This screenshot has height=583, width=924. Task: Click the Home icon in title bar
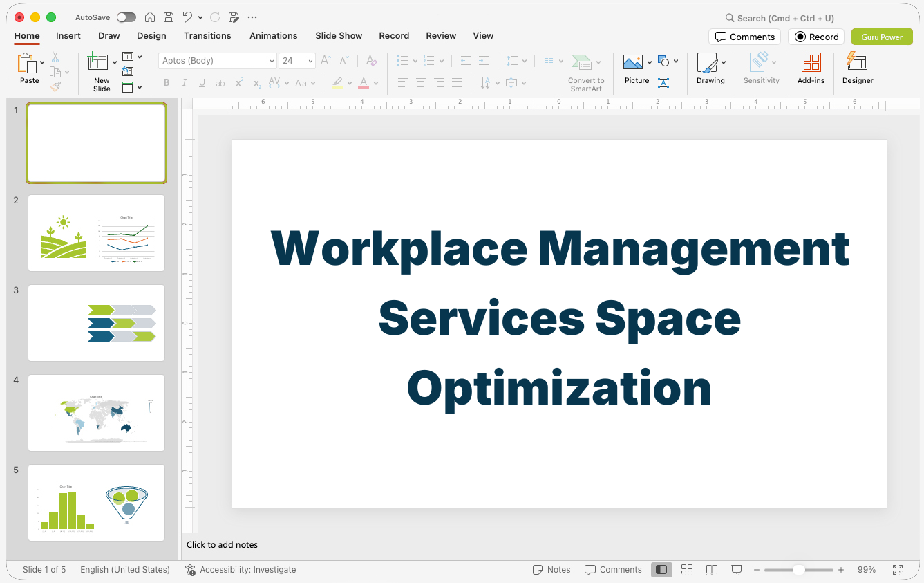pos(150,17)
